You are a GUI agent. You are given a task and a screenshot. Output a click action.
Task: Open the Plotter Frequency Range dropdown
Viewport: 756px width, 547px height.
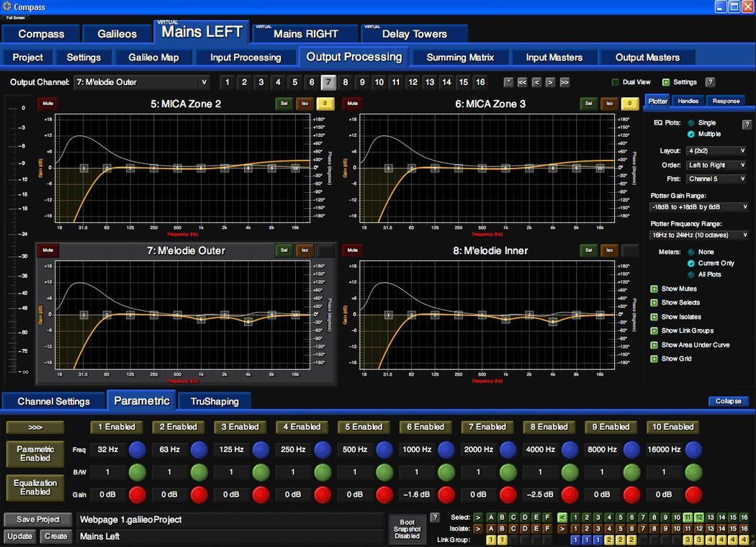699,235
